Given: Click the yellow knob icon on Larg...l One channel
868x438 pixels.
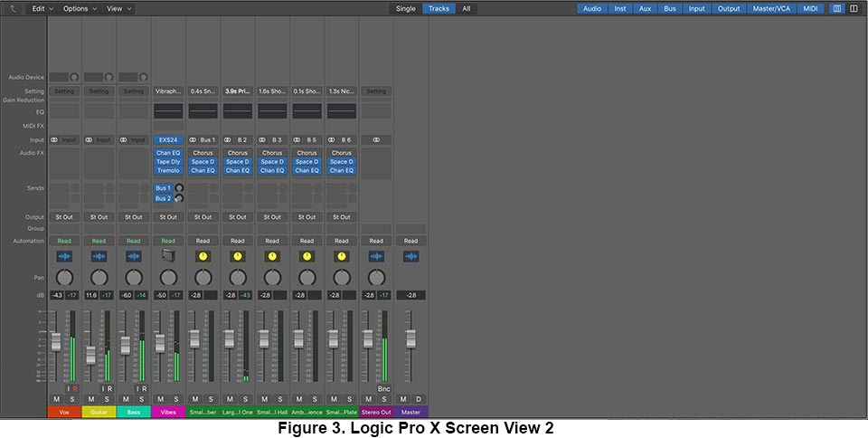Looking at the screenshot, I should tap(238, 256).
